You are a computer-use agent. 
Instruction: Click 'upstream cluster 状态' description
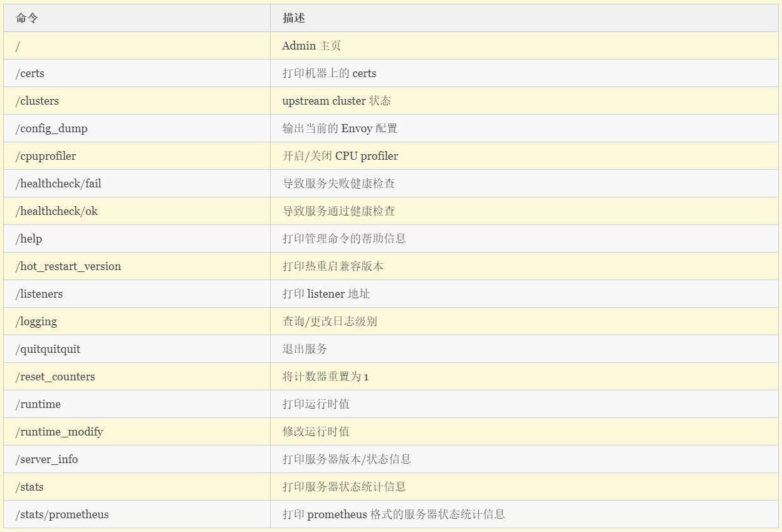(336, 101)
